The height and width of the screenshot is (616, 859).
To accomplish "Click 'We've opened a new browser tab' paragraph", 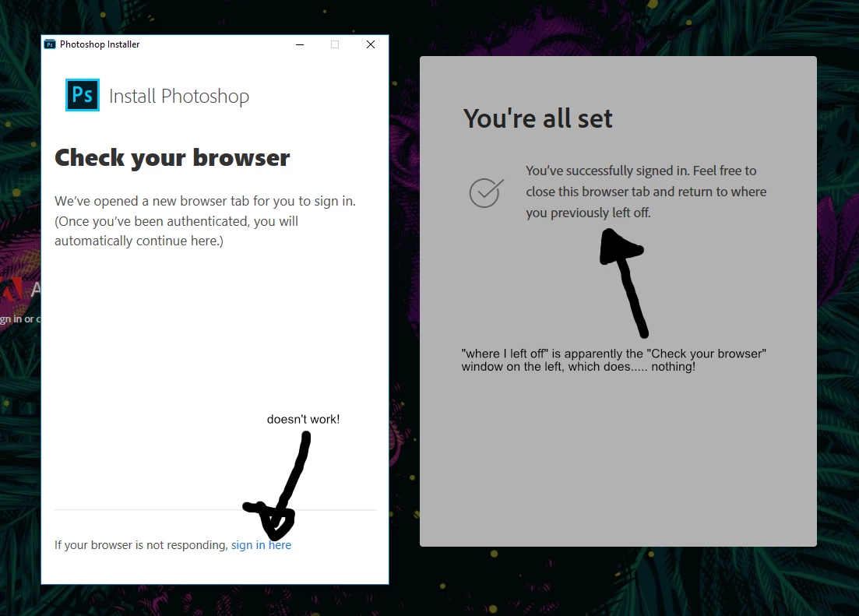I will click(206, 221).
